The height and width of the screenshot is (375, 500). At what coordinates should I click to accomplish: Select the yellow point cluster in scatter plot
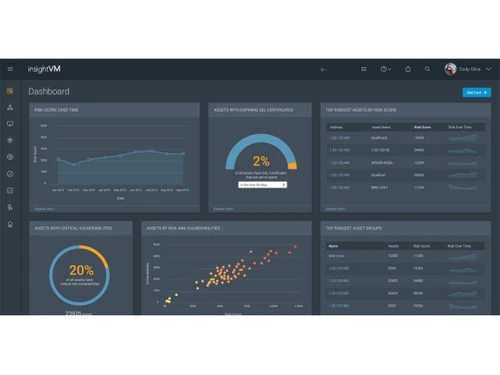pyautogui.click(x=168, y=300)
